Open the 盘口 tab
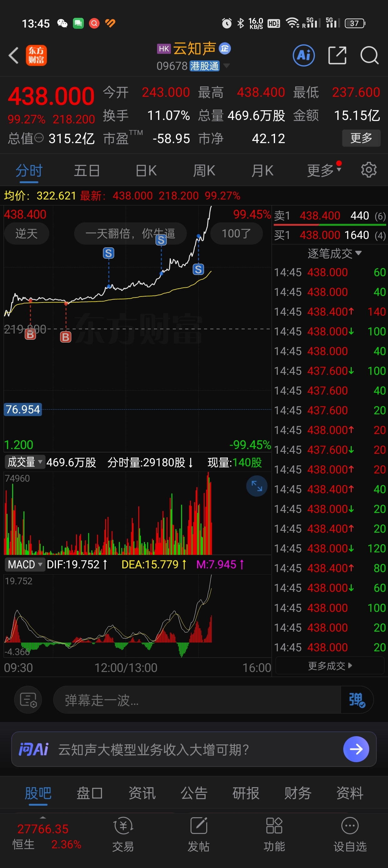 [89, 793]
